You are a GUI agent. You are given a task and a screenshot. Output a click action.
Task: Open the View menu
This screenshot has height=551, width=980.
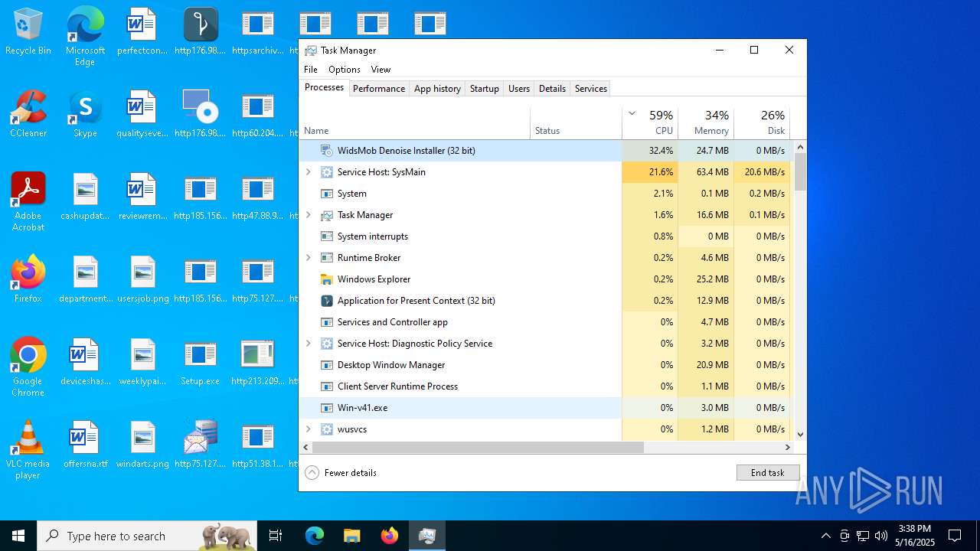(381, 70)
